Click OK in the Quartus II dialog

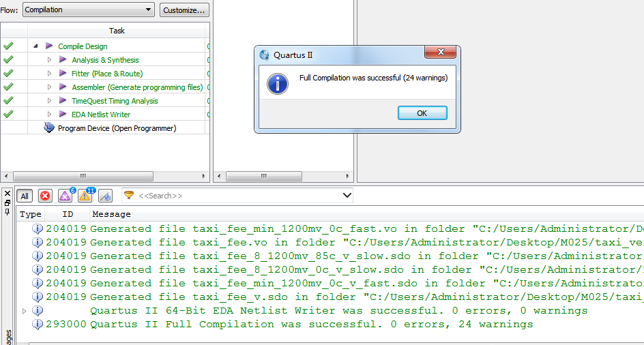coord(422,113)
